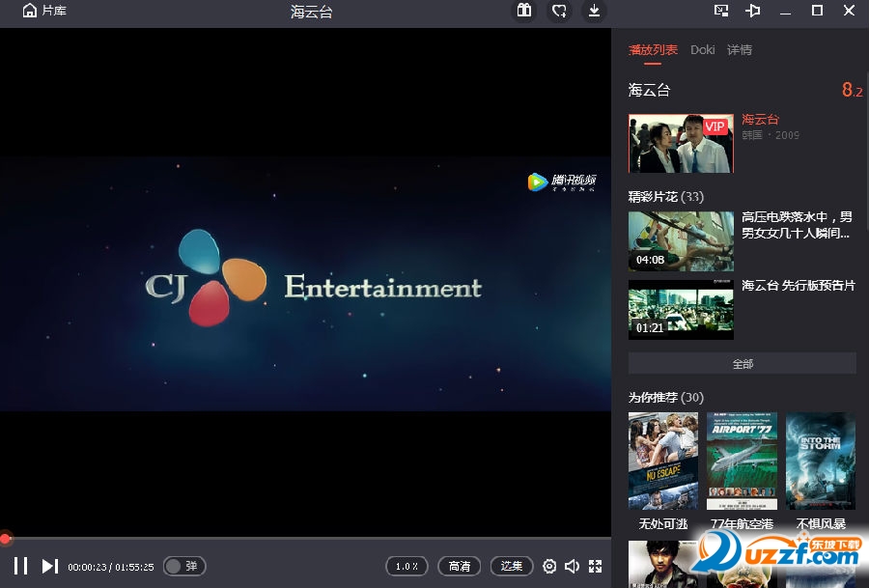Mute the volume speaker icon
The image size is (869, 588).
tap(572, 566)
